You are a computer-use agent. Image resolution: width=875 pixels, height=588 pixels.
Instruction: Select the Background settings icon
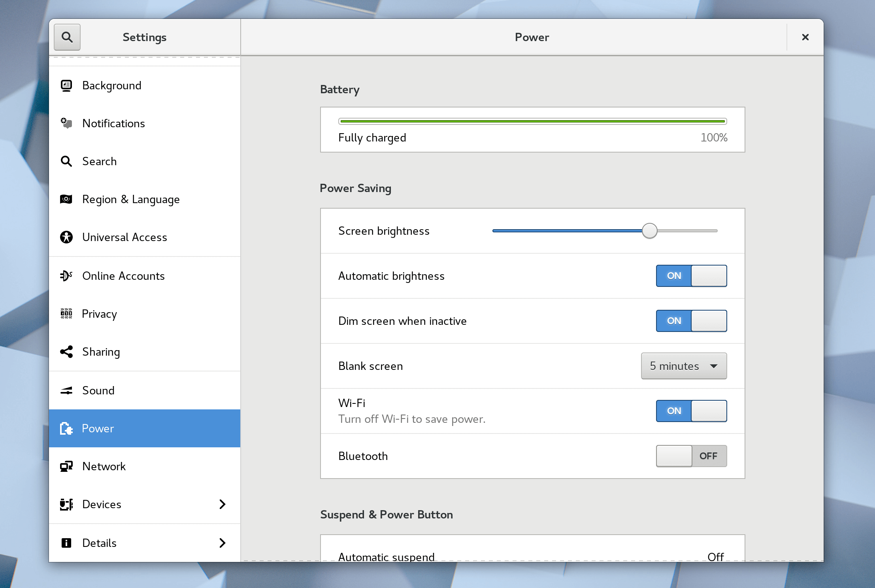(66, 85)
